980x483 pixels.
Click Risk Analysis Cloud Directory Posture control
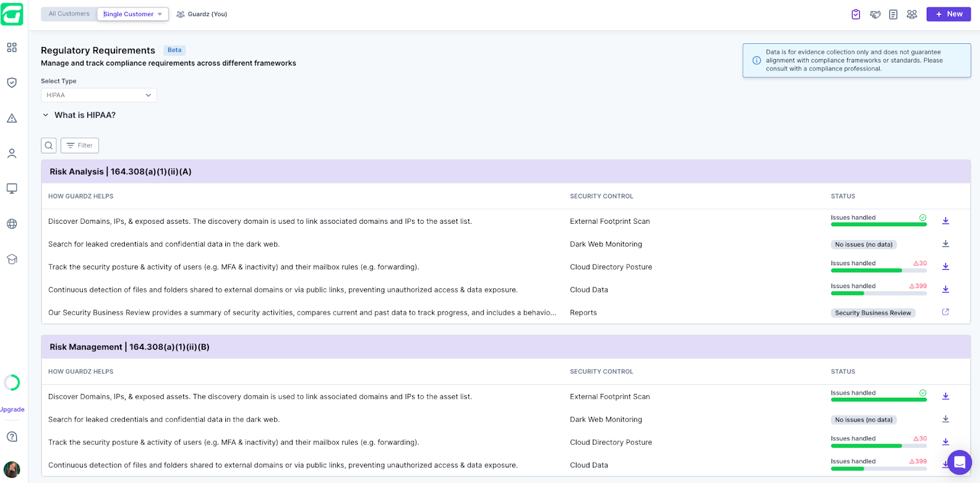tap(611, 267)
